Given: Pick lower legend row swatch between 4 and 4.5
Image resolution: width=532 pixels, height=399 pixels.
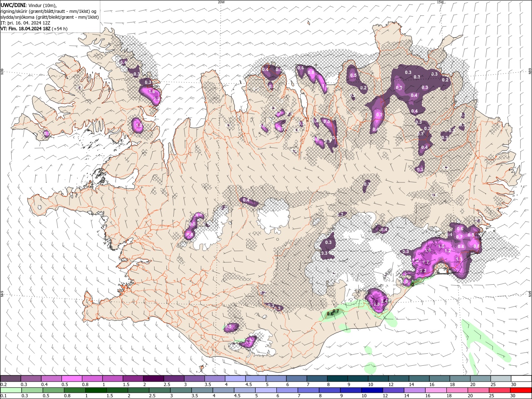Looking at the screenshot, I should 223,390.
